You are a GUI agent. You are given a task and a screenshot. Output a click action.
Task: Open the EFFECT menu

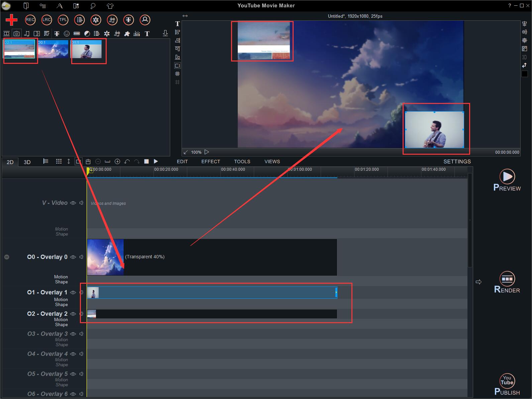coord(211,161)
